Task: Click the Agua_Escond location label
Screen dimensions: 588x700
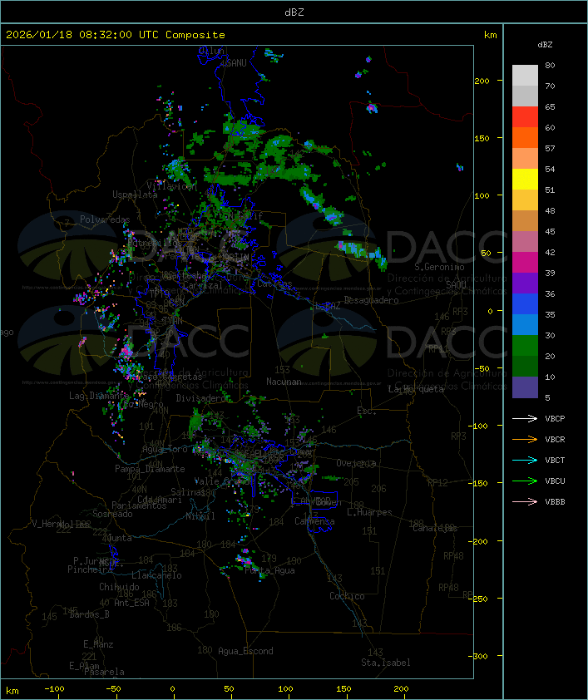Action: [x=245, y=651]
